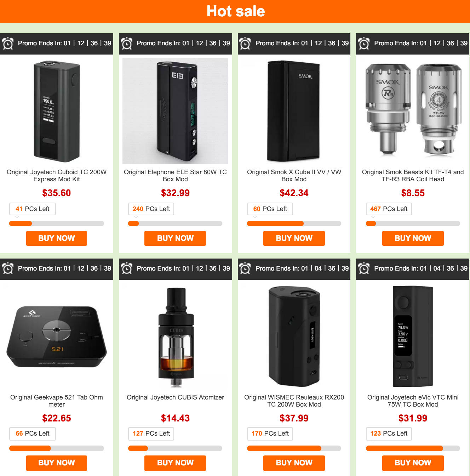Click alarm clock icon above Joyetech CUBIS Atomizer
This screenshot has width=470, height=476.
(x=127, y=268)
